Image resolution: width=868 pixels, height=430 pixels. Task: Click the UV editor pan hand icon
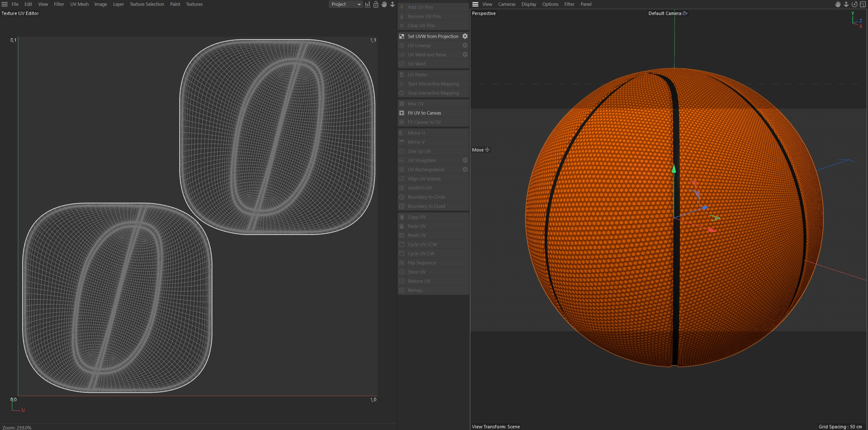click(384, 4)
